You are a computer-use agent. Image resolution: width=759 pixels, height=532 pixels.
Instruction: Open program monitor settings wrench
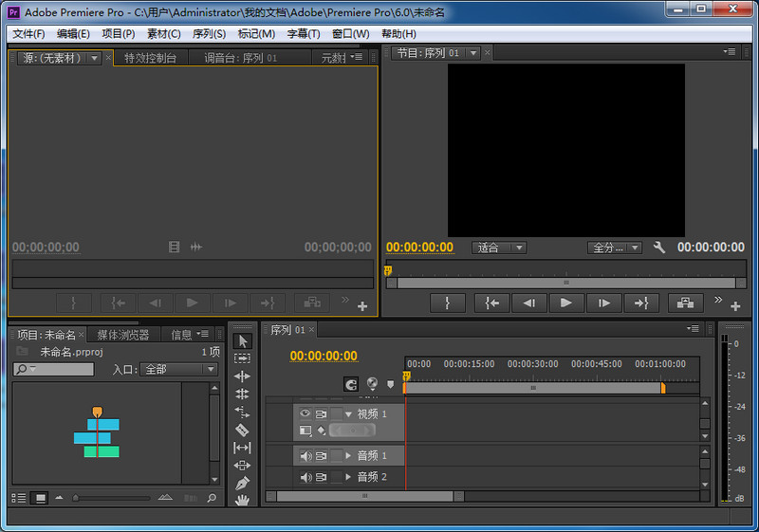point(658,248)
